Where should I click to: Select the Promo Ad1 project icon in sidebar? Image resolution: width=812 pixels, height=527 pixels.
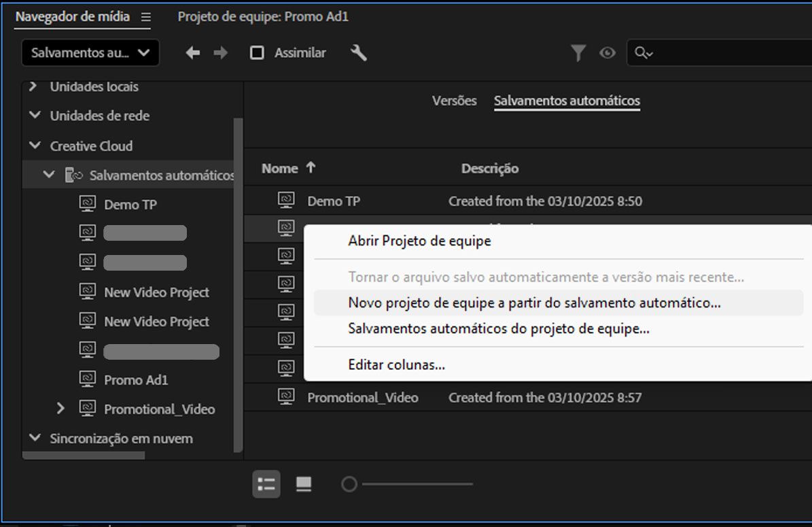tap(87, 380)
